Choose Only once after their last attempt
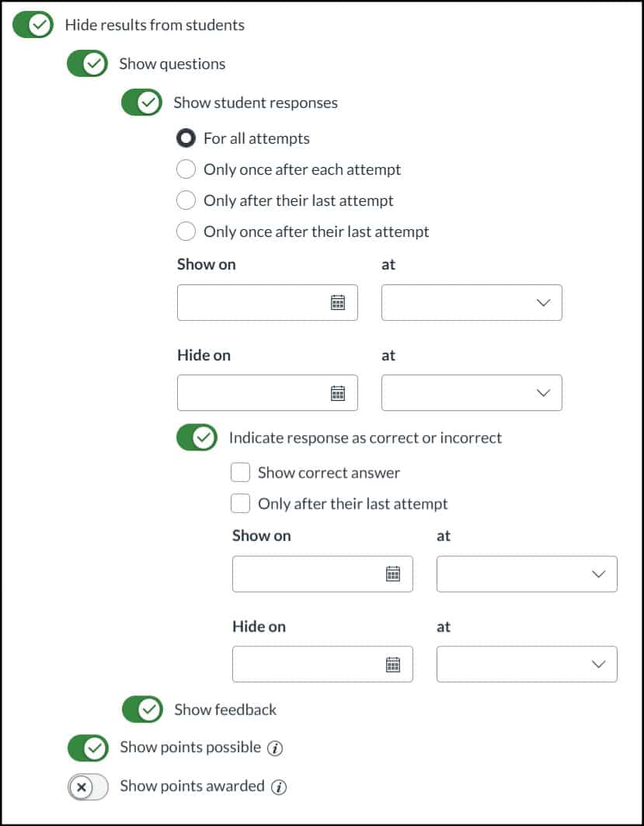 pos(186,232)
